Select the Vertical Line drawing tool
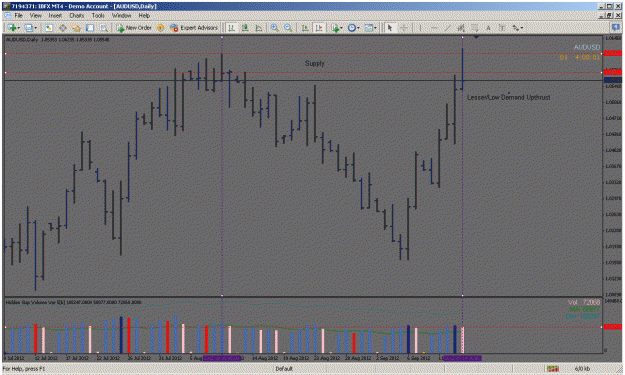This screenshot has width=625, height=375. click(420, 28)
